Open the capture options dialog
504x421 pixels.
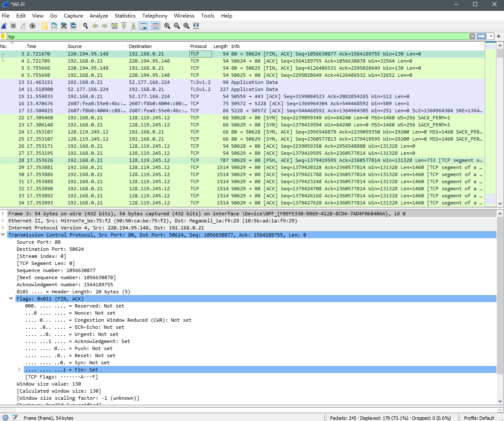coord(32,25)
